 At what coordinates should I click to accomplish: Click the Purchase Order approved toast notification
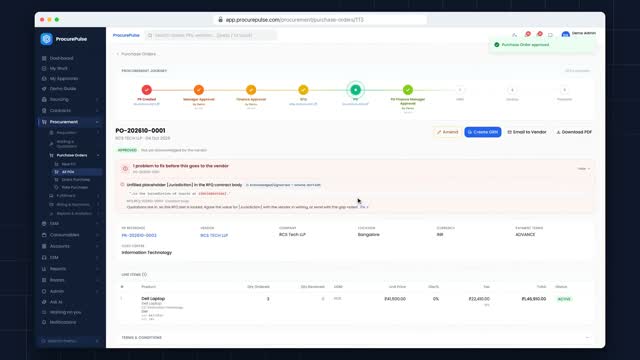click(541, 45)
